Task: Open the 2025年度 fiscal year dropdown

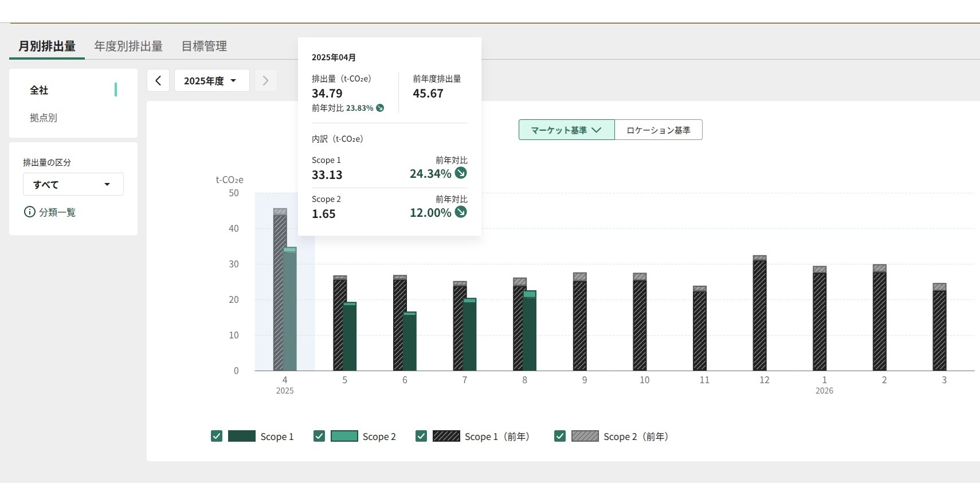Action: point(211,80)
